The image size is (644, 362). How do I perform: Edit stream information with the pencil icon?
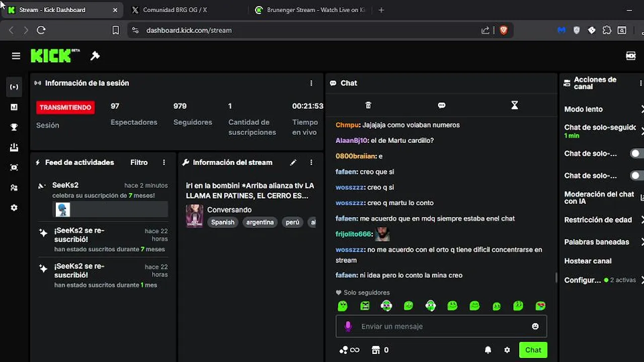point(293,162)
